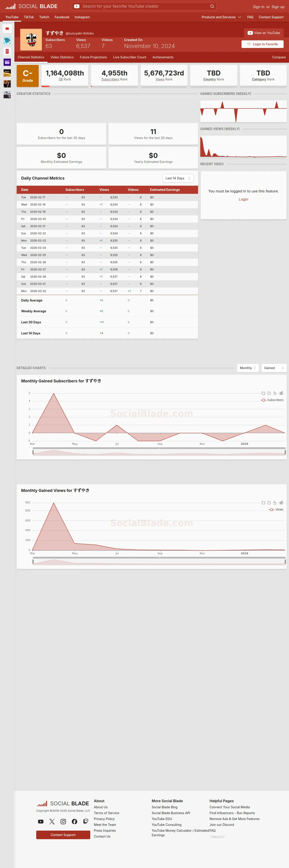Open the Privacy Policy footer link
The width and height of the screenshot is (289, 868).
pos(104,819)
